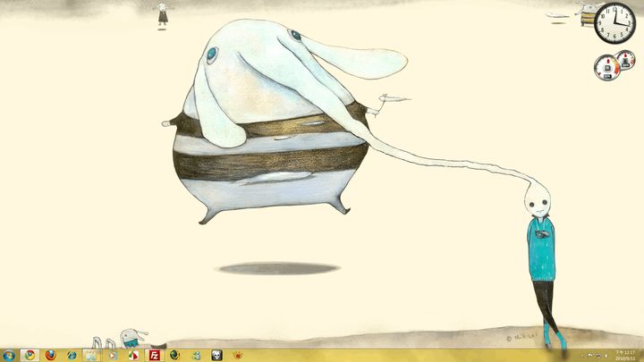Viewport: 644px width, 362px height.
Task: Open the taskbar date and time
Action: coord(625,355)
